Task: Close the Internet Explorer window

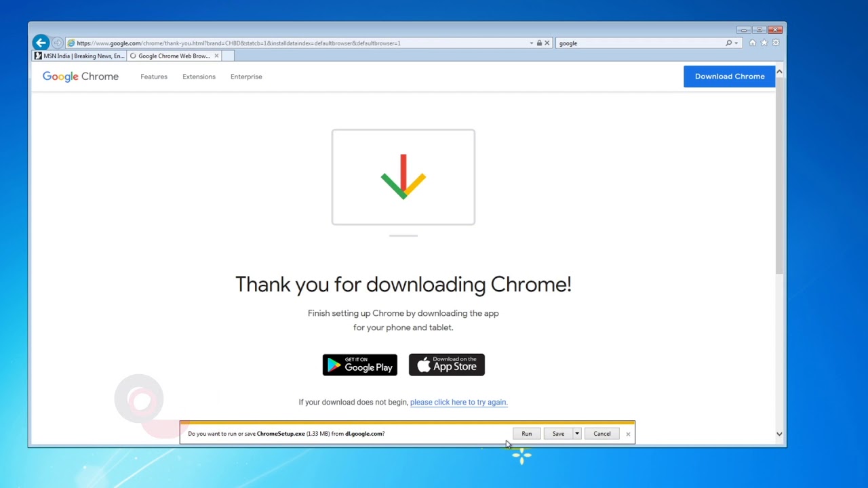Action: (x=776, y=30)
